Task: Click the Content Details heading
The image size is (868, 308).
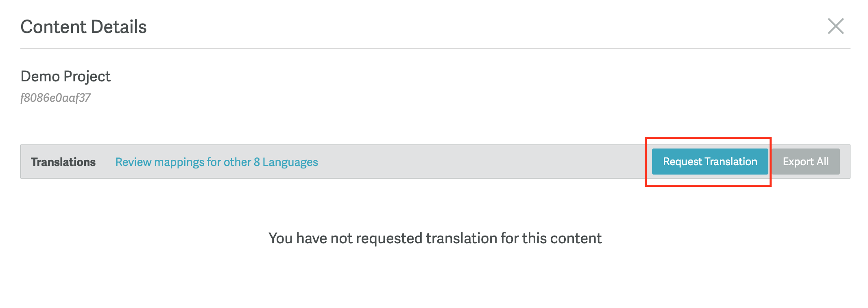Action: point(83,27)
